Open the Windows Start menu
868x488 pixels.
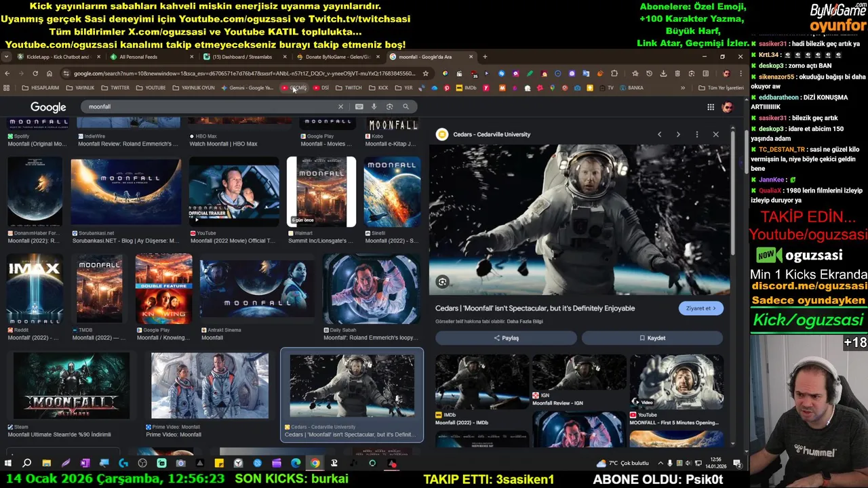[7, 464]
